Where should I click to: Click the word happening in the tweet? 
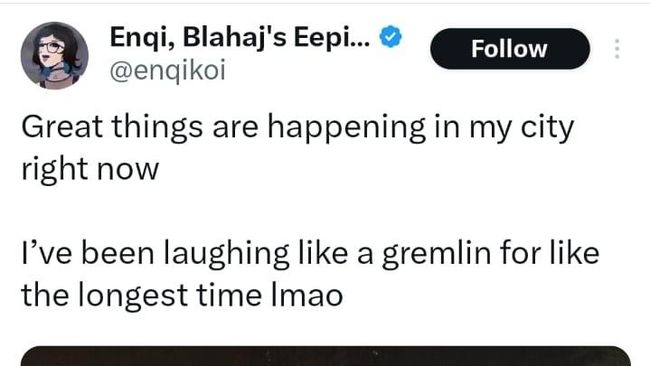(x=347, y=128)
